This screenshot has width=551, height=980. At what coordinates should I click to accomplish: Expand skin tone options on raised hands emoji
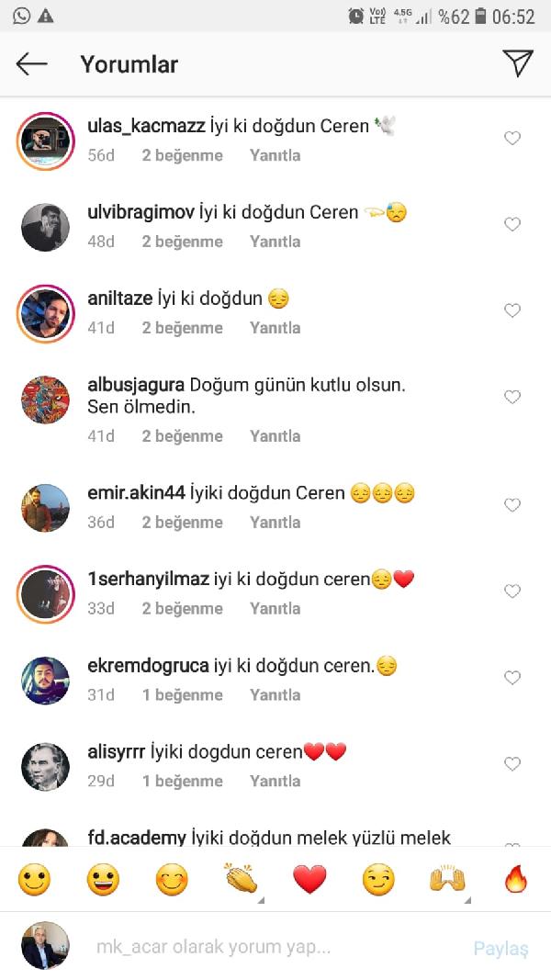pos(468,900)
